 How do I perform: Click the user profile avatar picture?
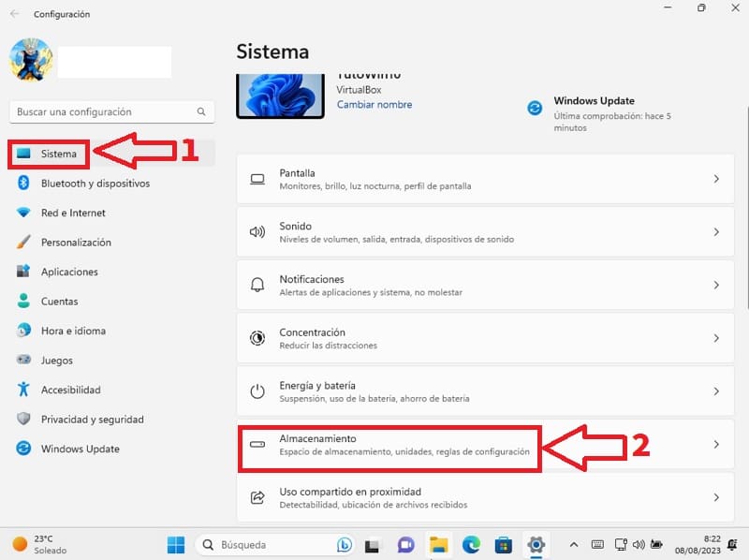tap(29, 61)
